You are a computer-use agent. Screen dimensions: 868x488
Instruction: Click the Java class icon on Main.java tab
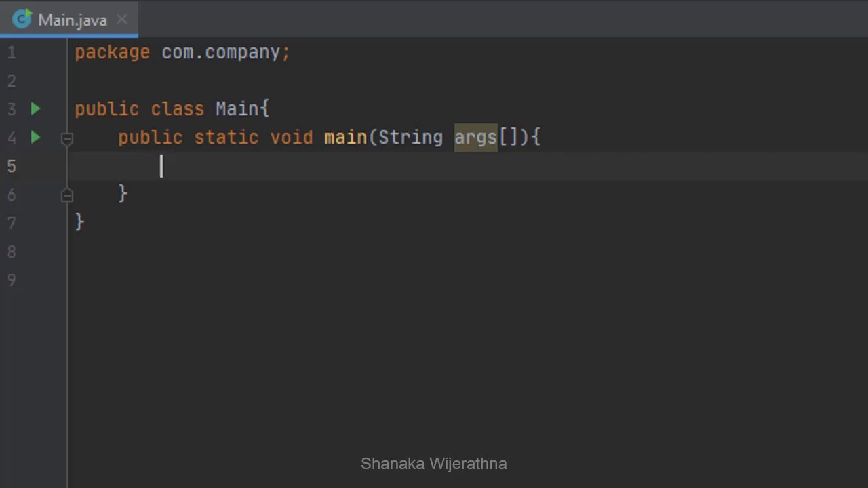pos(22,19)
